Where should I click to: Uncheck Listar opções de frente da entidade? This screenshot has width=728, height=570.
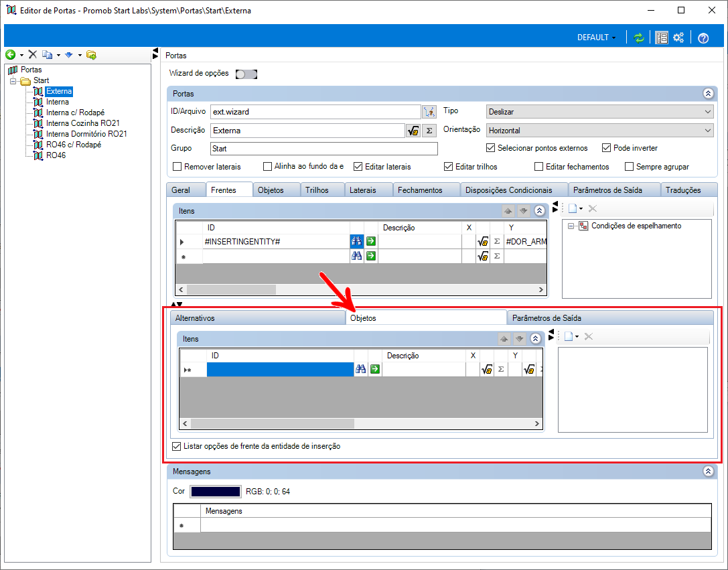pos(177,446)
